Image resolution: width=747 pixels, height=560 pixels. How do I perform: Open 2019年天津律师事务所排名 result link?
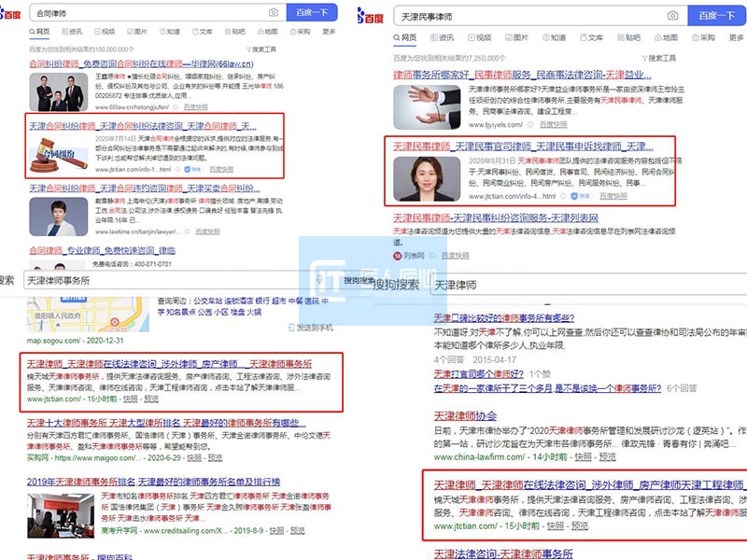(153, 482)
